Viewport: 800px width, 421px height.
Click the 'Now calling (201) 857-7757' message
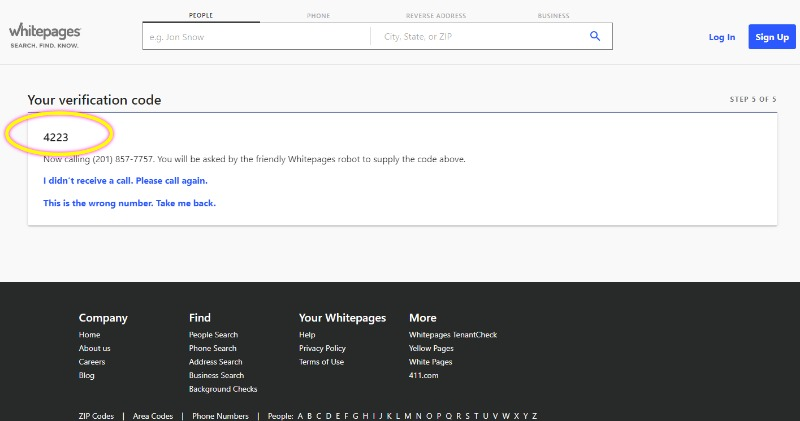pyautogui.click(x=254, y=159)
